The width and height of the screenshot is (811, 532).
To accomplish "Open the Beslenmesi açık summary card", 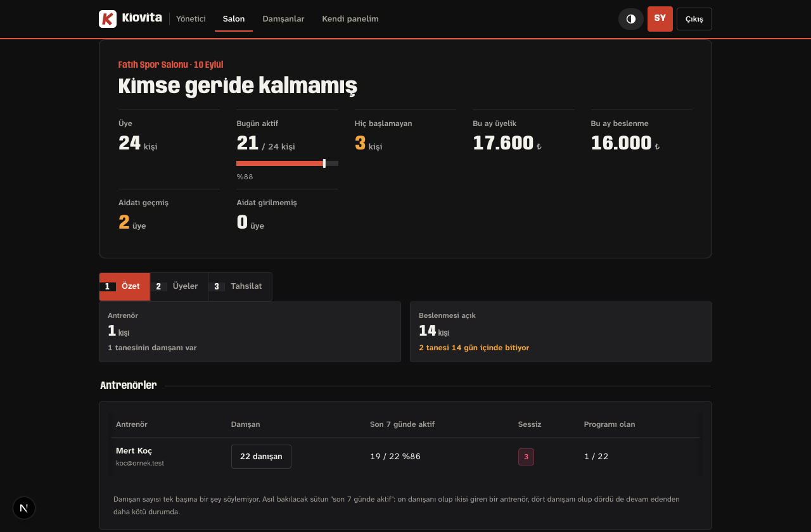I will click(561, 332).
